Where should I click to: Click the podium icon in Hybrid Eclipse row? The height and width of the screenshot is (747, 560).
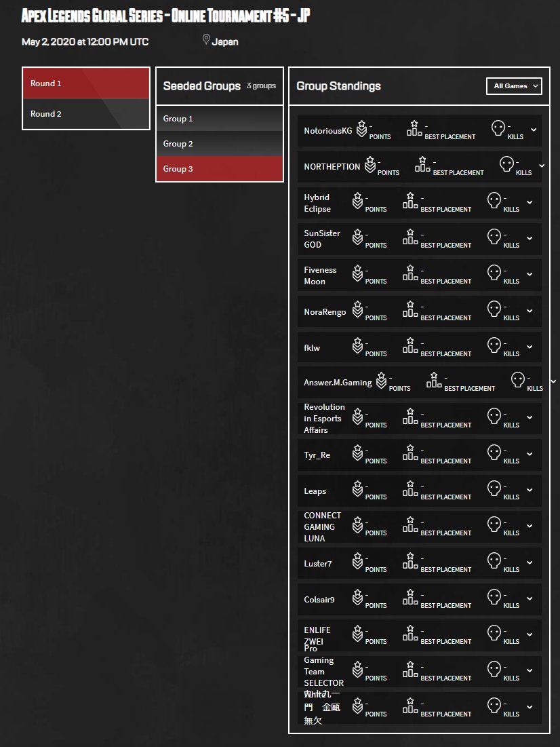[410, 201]
